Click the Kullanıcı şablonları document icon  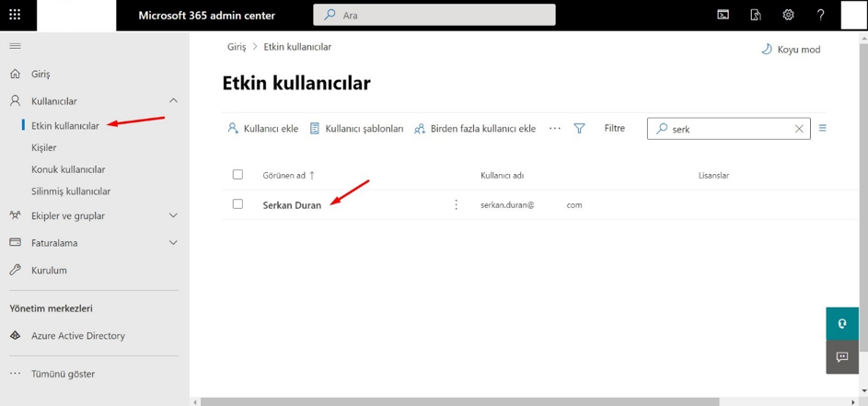pyautogui.click(x=315, y=129)
